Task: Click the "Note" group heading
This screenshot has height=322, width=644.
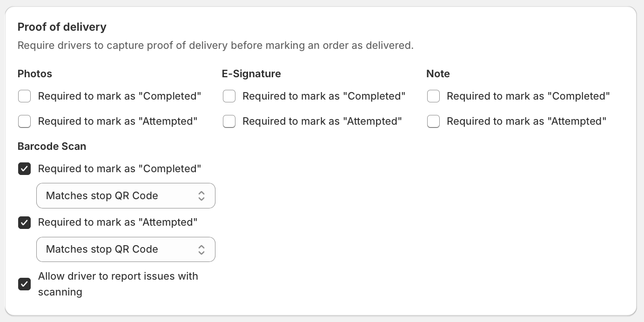Action: [x=438, y=74]
